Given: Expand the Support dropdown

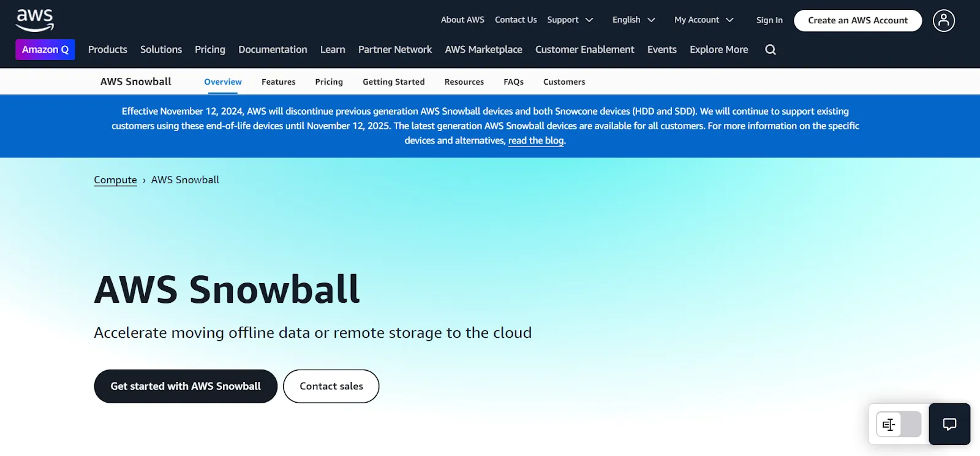Looking at the screenshot, I should [x=570, y=20].
